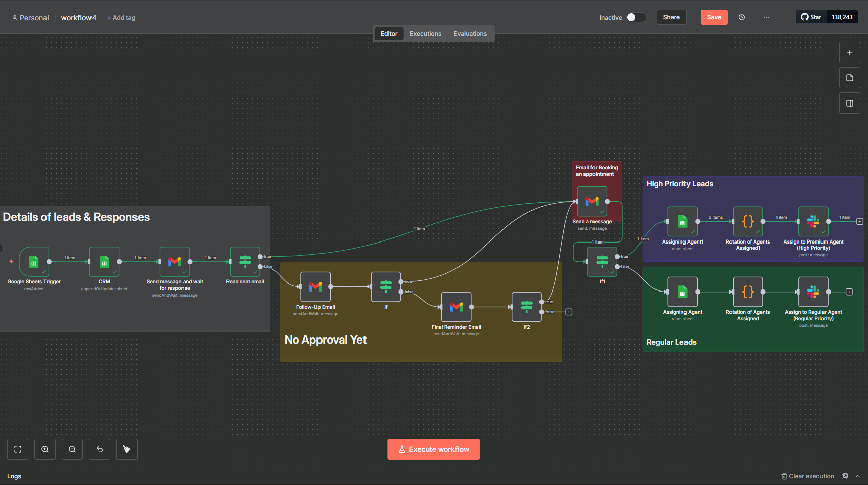Toggle the workflow from Inactive to Active

pos(636,17)
